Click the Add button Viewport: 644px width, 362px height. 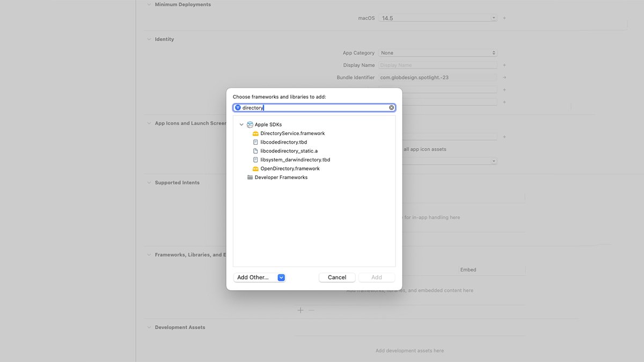click(377, 277)
